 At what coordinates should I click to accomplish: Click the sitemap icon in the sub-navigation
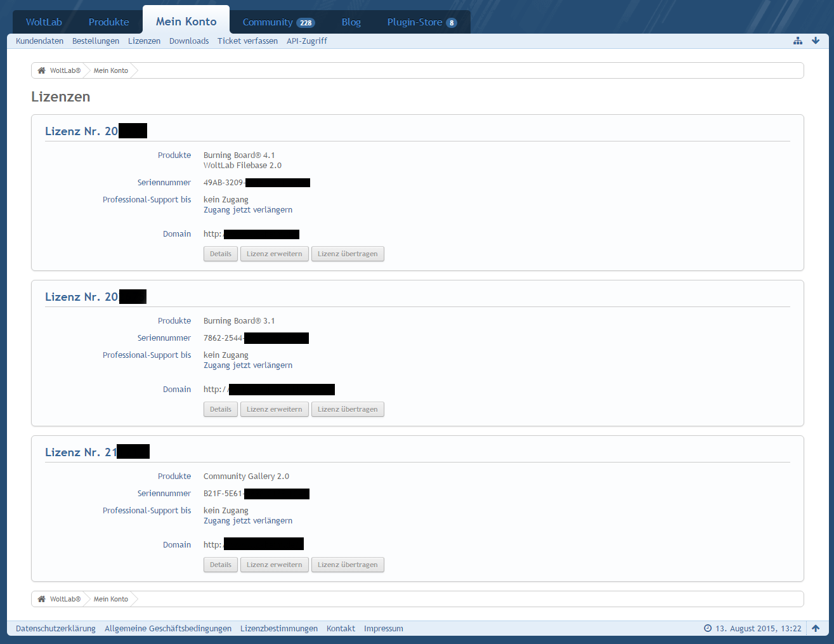(x=798, y=41)
